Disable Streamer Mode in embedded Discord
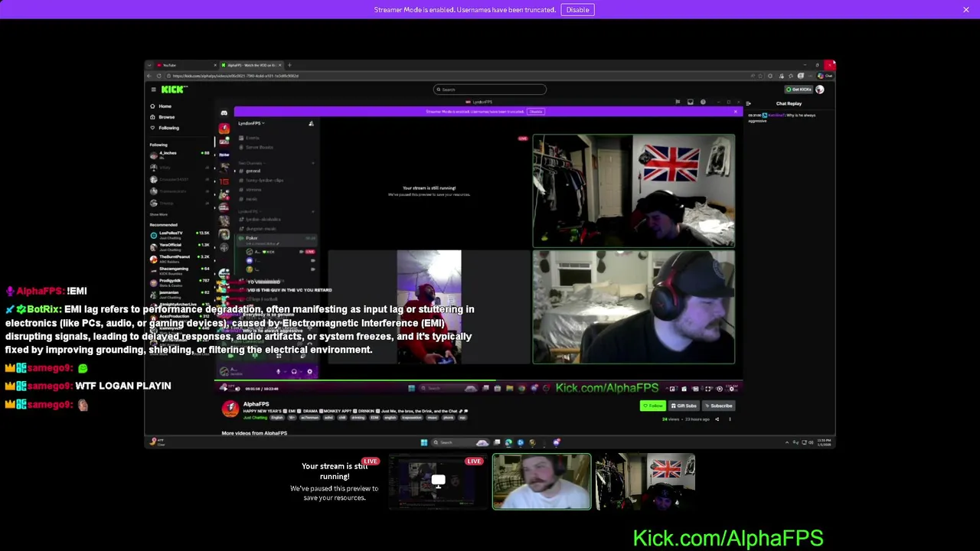This screenshot has width=980, height=551. (x=536, y=112)
